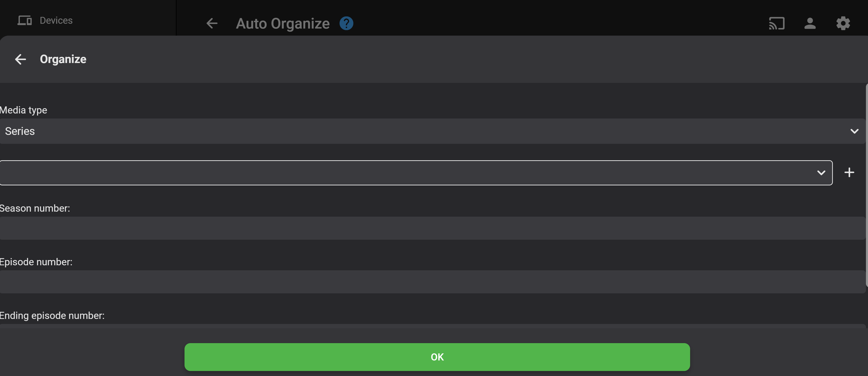868x376 pixels.
Task: Open the settings gear icon
Action: (x=843, y=23)
